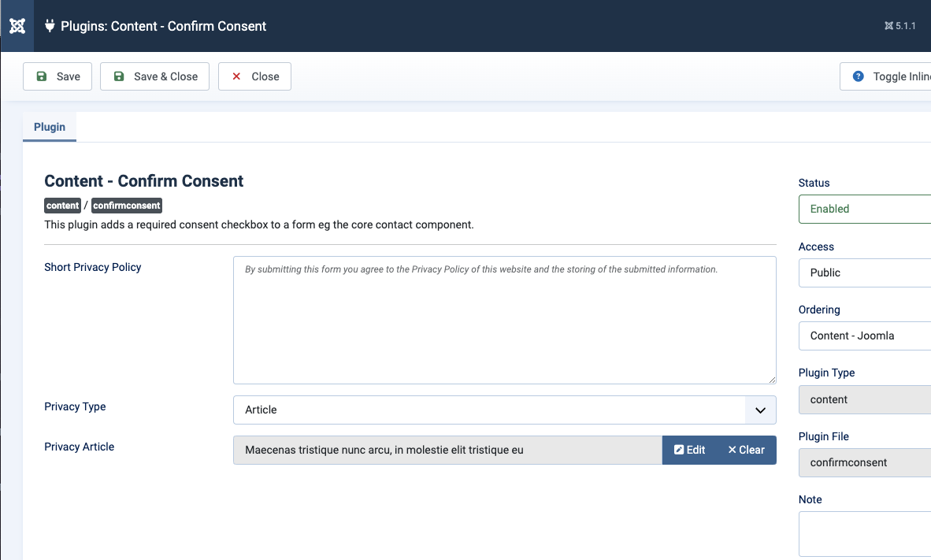Open the Access dropdown showing Public
Viewport: 931px width, 560px height.
(864, 273)
